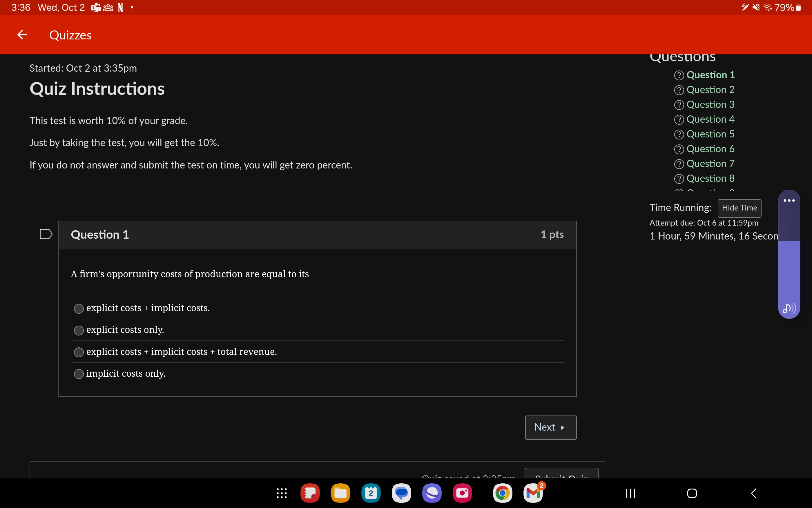Tap the Wi-Fi status icon

(768, 7)
